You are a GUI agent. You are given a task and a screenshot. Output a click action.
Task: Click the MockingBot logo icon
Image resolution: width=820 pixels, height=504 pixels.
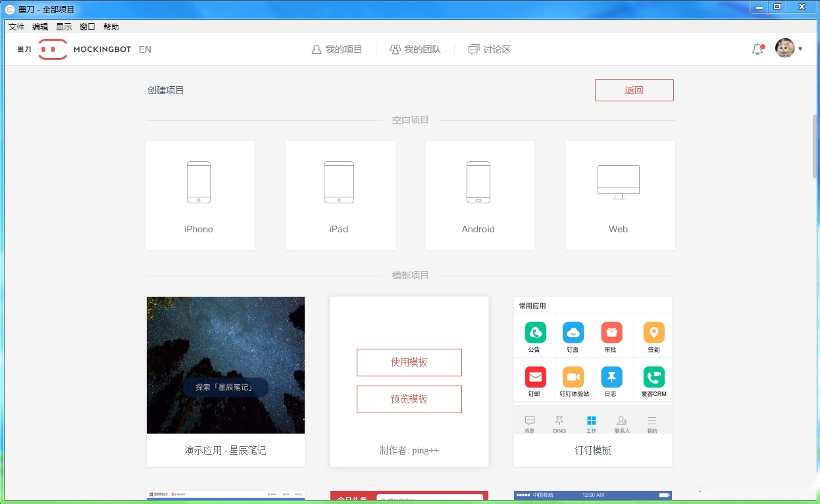[53, 49]
